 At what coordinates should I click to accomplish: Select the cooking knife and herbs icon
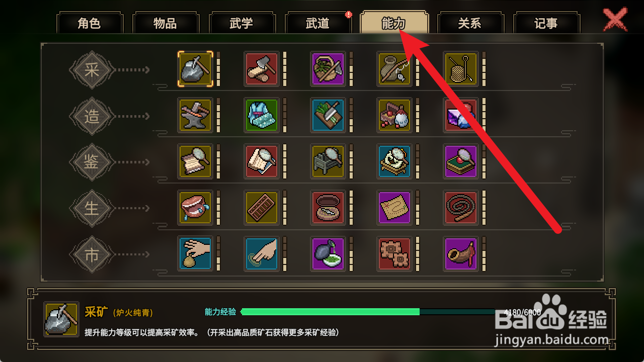(328, 115)
